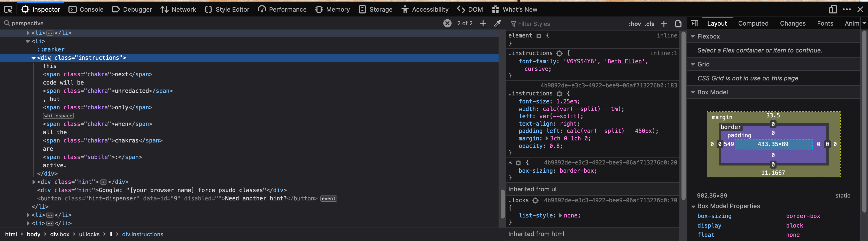
Task: Click the Beth Ellen font link
Action: coord(624,61)
